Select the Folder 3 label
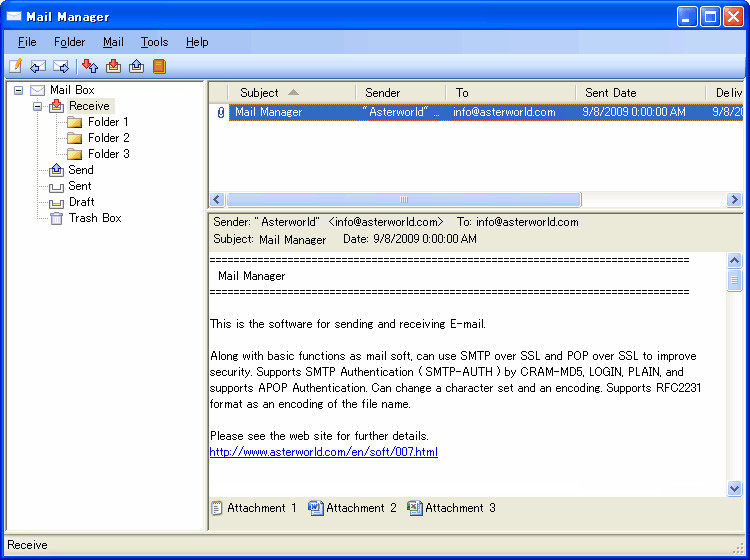 [109, 154]
